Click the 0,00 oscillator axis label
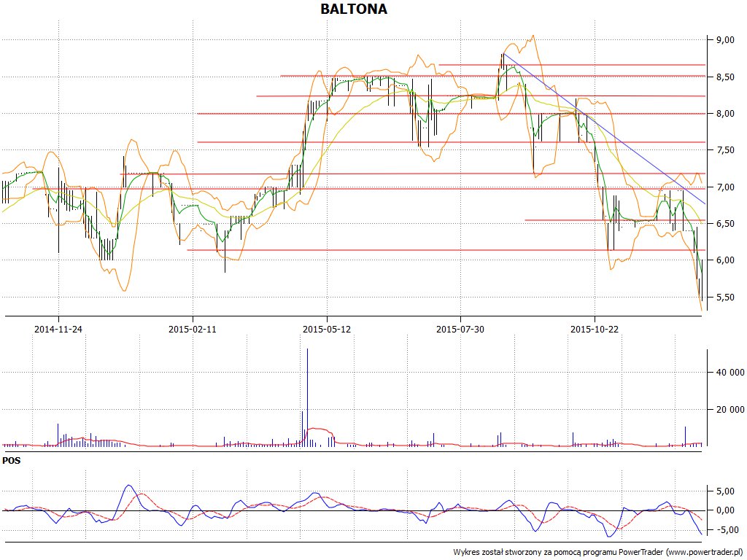 pos(725,510)
